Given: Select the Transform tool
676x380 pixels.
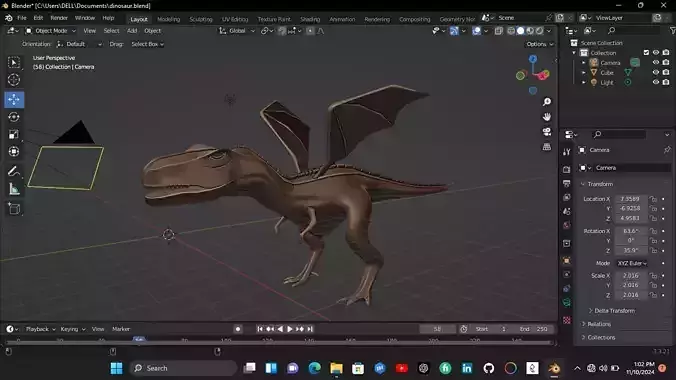Looking at the screenshot, I should [14, 151].
